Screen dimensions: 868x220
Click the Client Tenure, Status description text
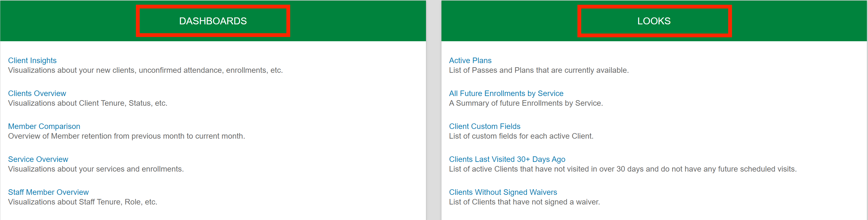(88, 103)
